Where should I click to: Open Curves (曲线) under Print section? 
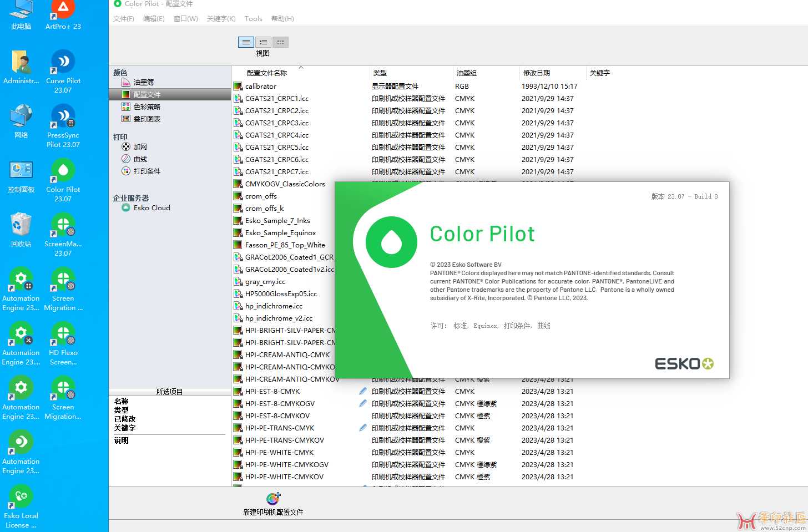coord(140,159)
